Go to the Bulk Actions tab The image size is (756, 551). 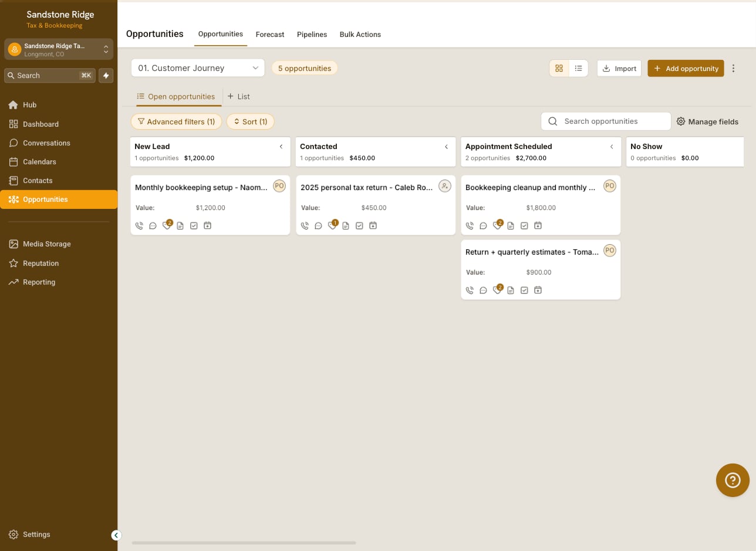click(360, 35)
